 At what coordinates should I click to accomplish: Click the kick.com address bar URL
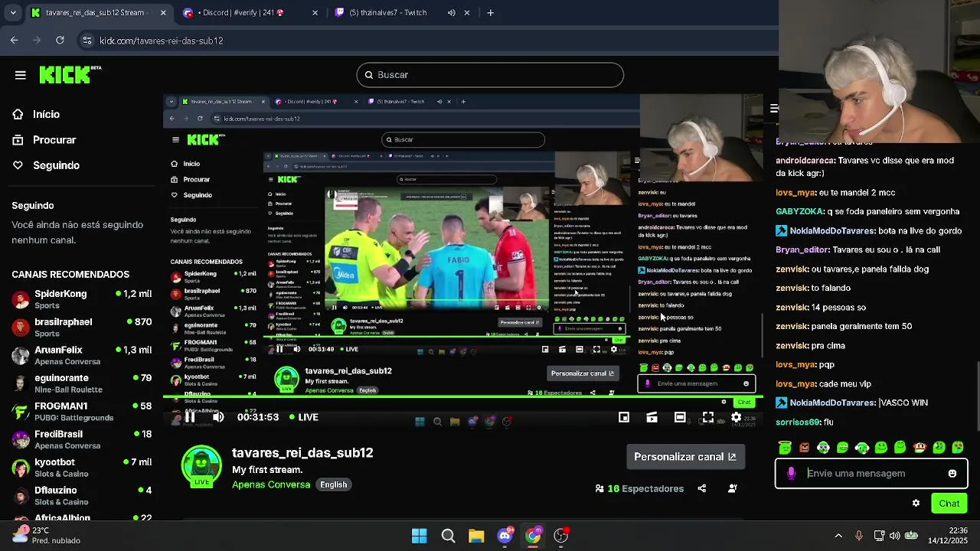tap(162, 41)
